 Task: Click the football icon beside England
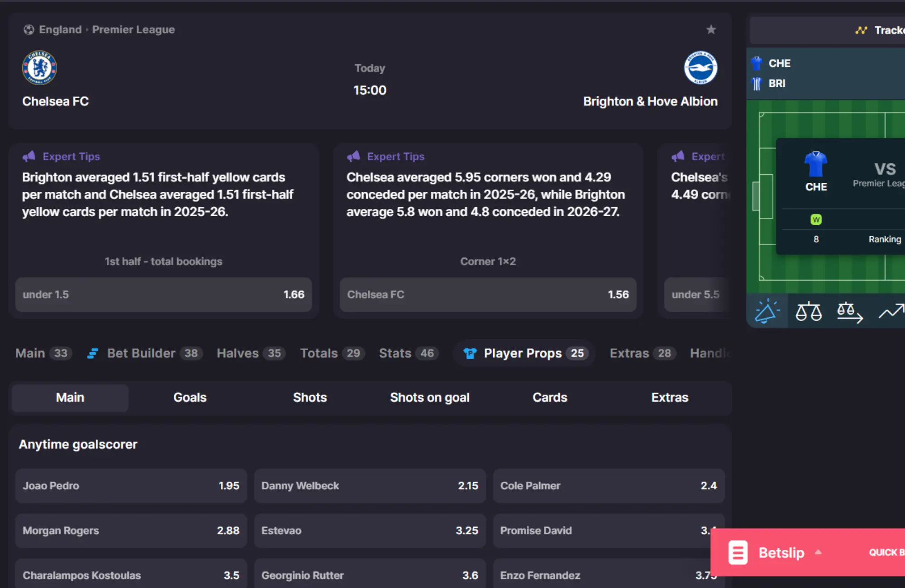[x=29, y=30]
